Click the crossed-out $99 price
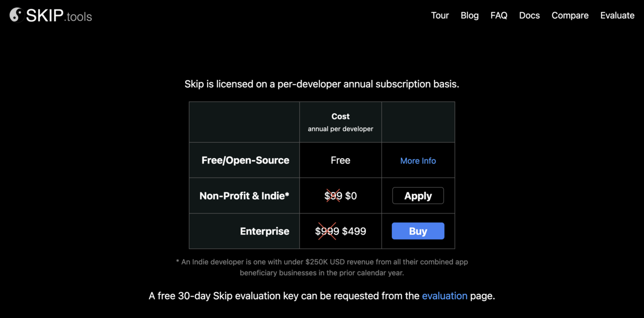 coord(333,196)
